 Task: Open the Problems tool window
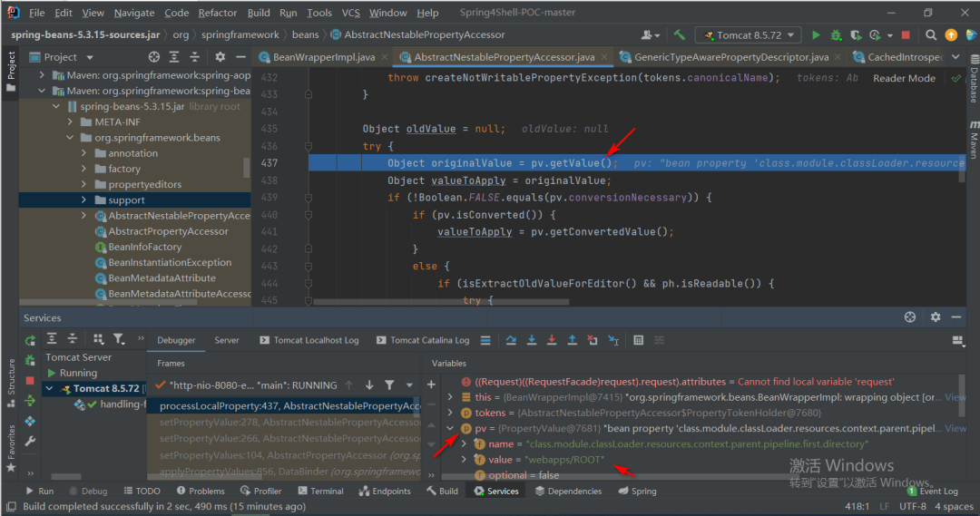pyautogui.click(x=200, y=491)
